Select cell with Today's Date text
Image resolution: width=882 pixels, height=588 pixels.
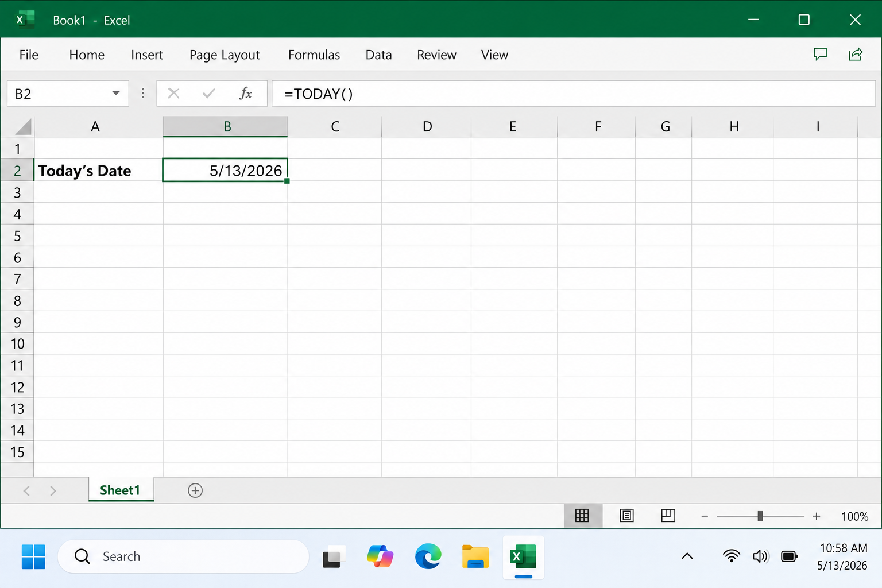(99, 171)
